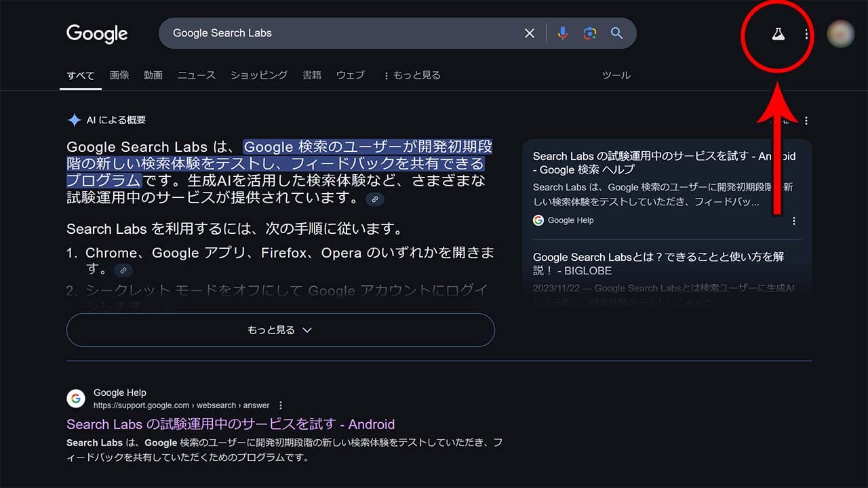Select the すべて tab
The width and height of the screenshot is (868, 488).
[81, 75]
